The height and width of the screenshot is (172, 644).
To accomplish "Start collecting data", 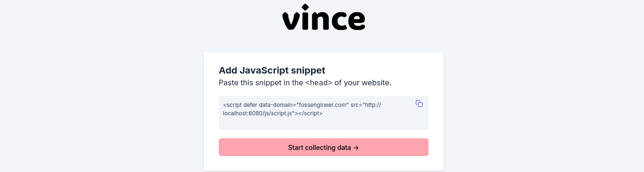I will click(x=324, y=147).
